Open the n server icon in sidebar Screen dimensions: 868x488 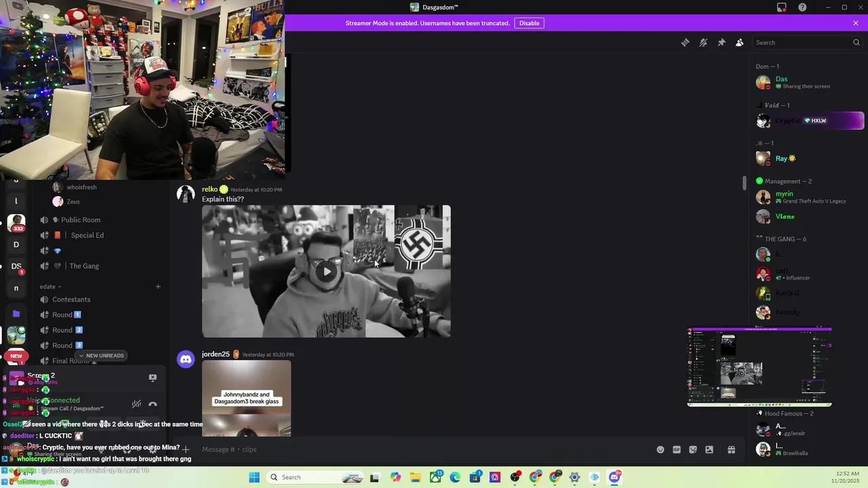point(16,288)
